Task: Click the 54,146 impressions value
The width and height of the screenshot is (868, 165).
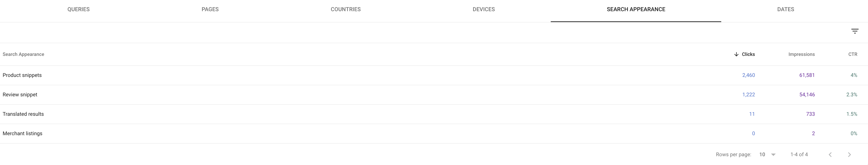Action: coord(807,95)
